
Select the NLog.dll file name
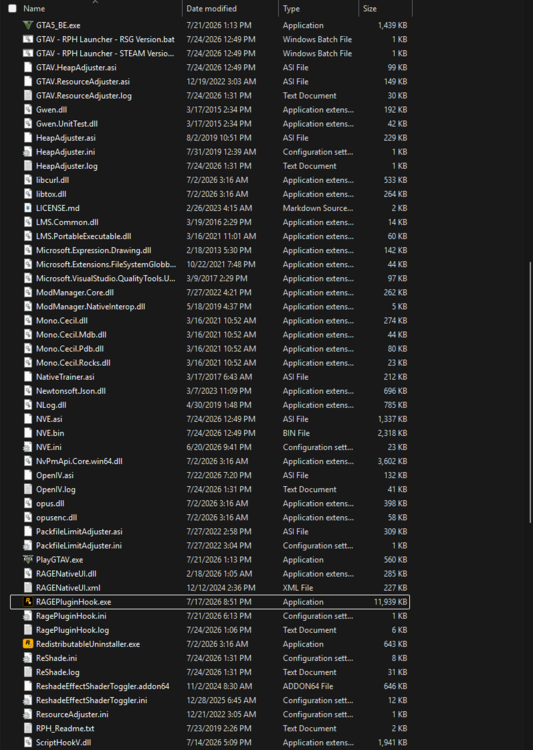pyautogui.click(x=51, y=405)
